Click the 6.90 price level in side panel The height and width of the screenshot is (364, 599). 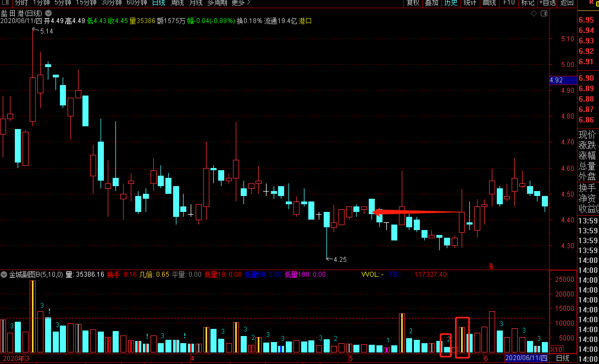(x=586, y=78)
